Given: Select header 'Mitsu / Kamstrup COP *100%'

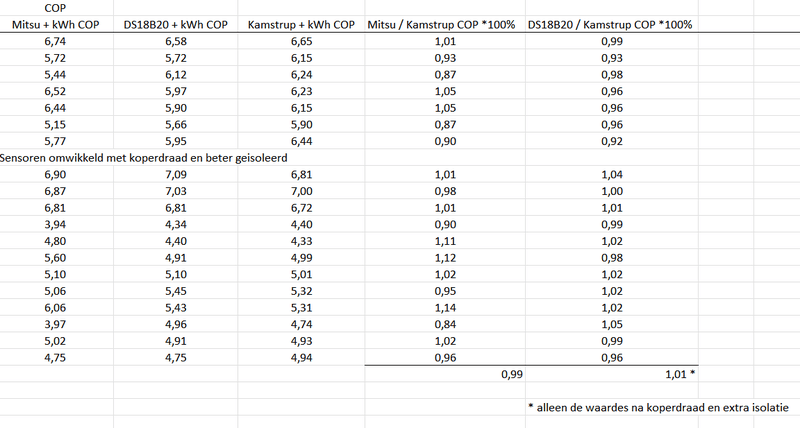Looking at the screenshot, I should 441,24.
